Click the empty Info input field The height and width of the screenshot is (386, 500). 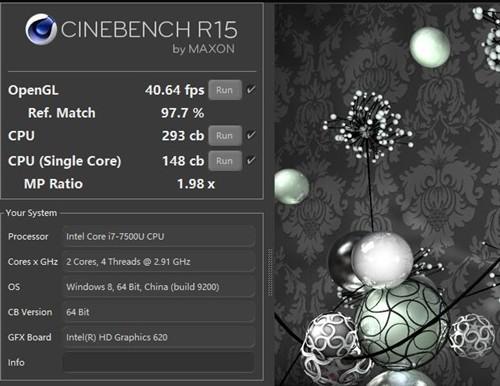pos(159,362)
